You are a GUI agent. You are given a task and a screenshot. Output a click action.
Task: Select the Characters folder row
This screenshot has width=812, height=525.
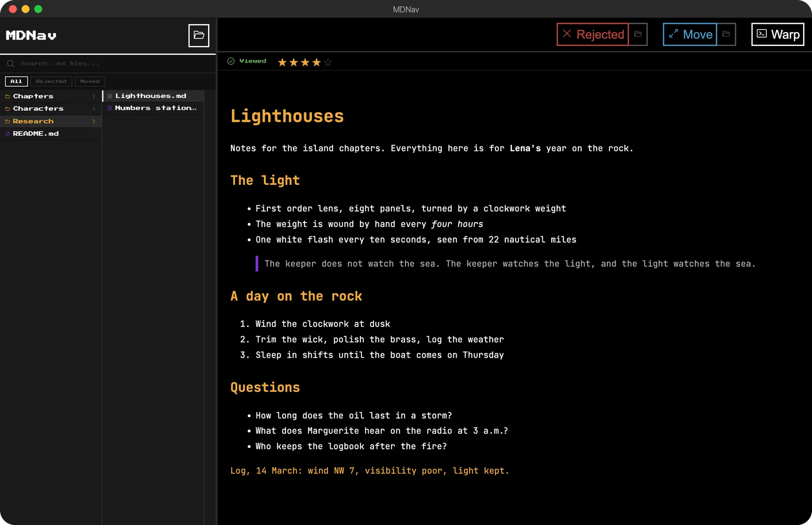click(51, 109)
